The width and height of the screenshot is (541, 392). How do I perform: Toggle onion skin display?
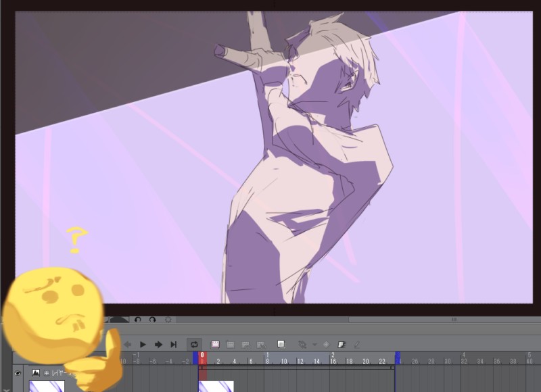click(x=281, y=344)
